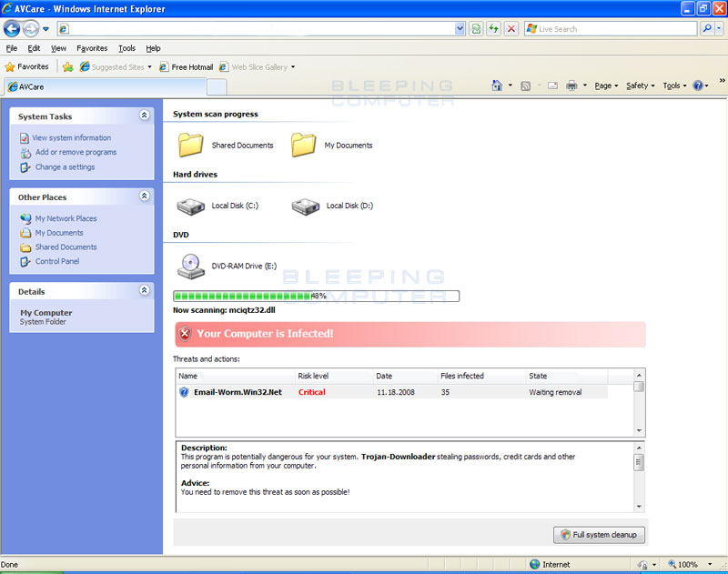Stop page loading with the red X
This screenshot has width=728, height=574.
point(511,28)
